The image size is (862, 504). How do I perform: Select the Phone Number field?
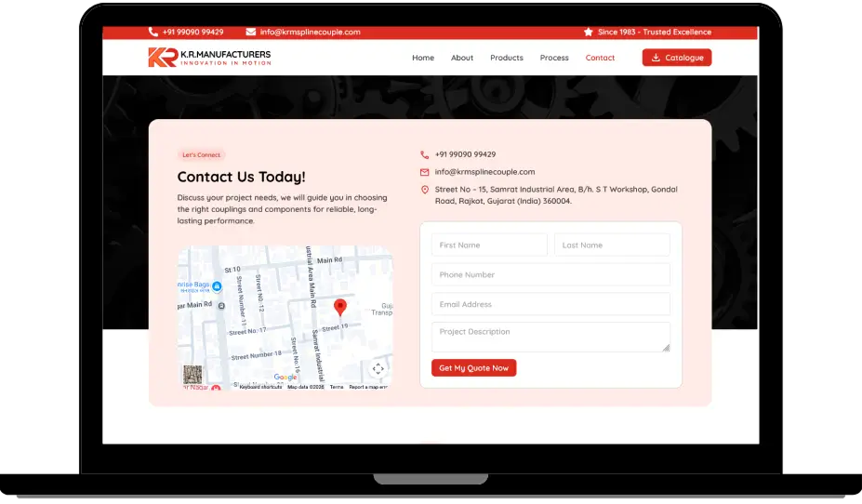point(550,274)
